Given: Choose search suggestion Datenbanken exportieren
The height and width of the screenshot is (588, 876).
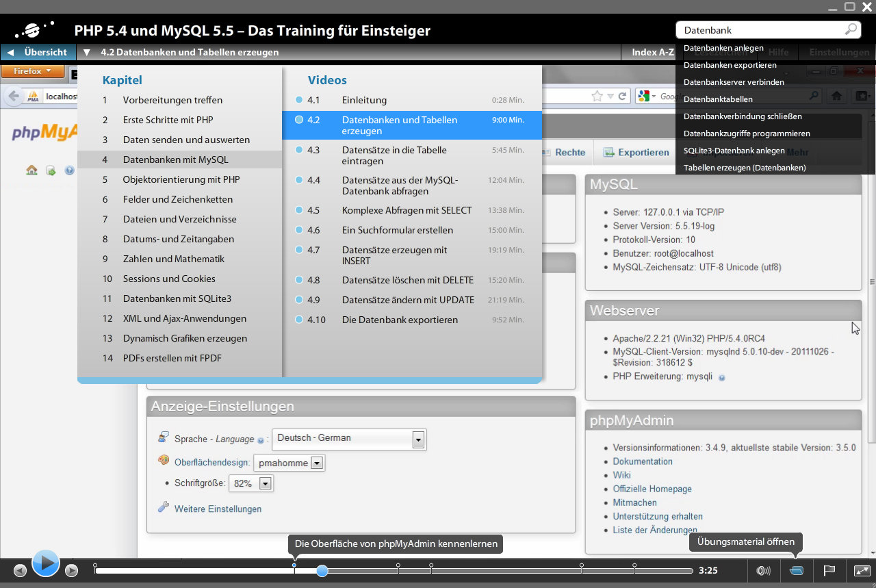Looking at the screenshot, I should [730, 65].
